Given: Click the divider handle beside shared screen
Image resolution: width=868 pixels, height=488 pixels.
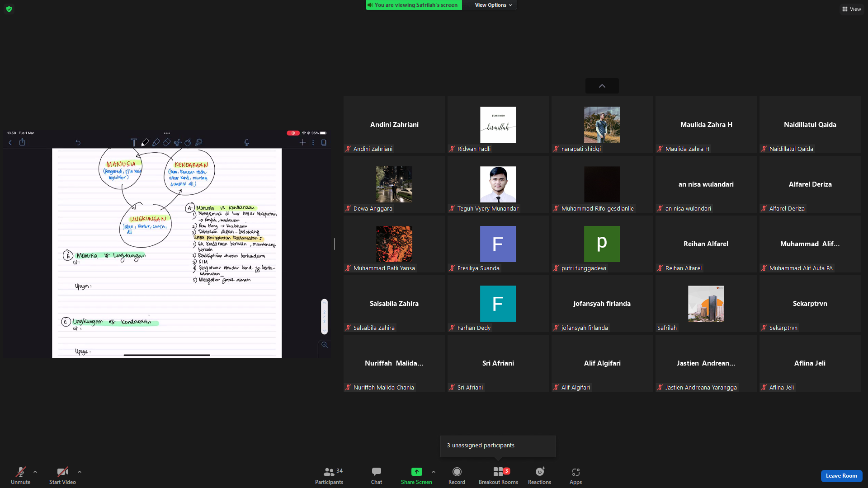Looking at the screenshot, I should [x=334, y=244].
